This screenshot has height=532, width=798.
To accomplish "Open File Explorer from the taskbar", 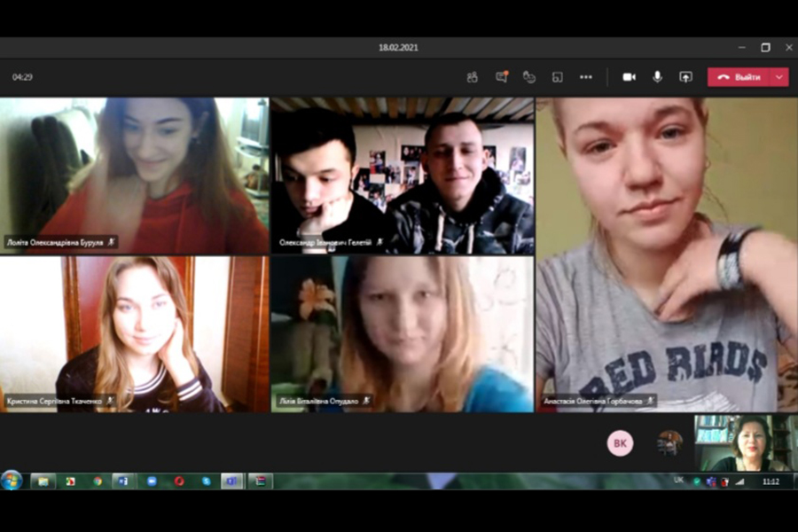I will [x=43, y=481].
